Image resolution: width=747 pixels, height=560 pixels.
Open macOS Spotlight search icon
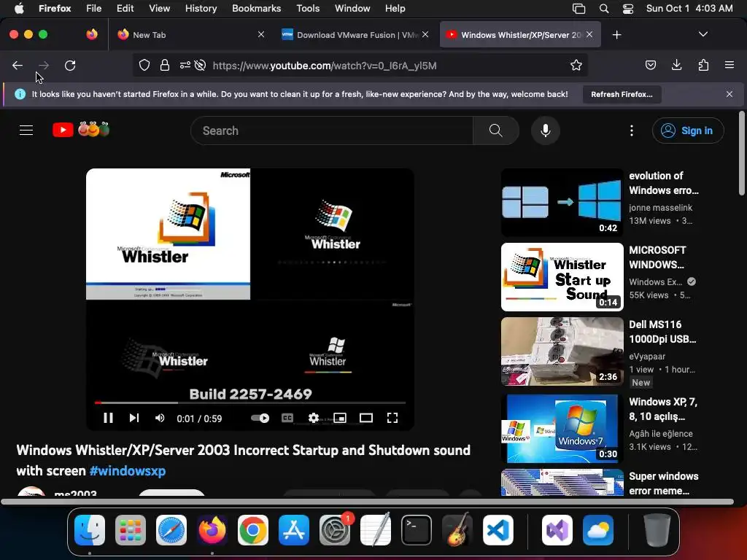603,9
